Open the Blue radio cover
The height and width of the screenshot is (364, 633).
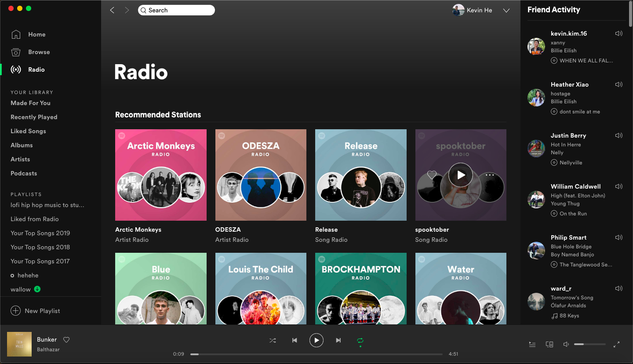click(161, 289)
